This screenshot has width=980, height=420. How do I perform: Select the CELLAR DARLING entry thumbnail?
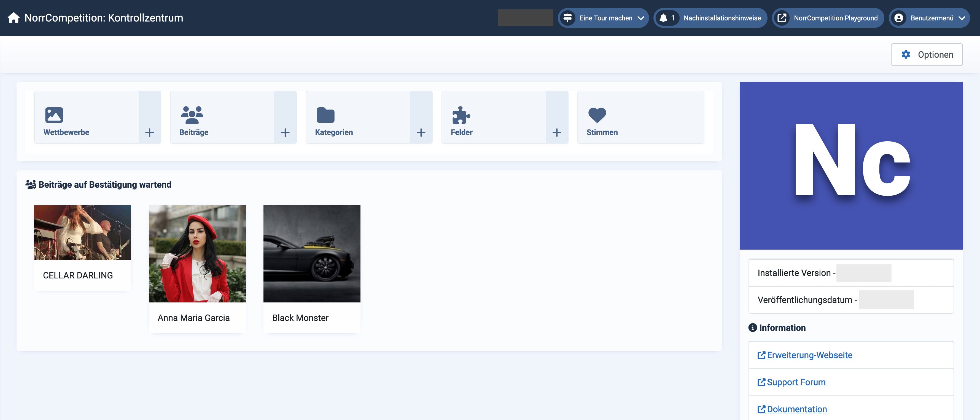[83, 233]
